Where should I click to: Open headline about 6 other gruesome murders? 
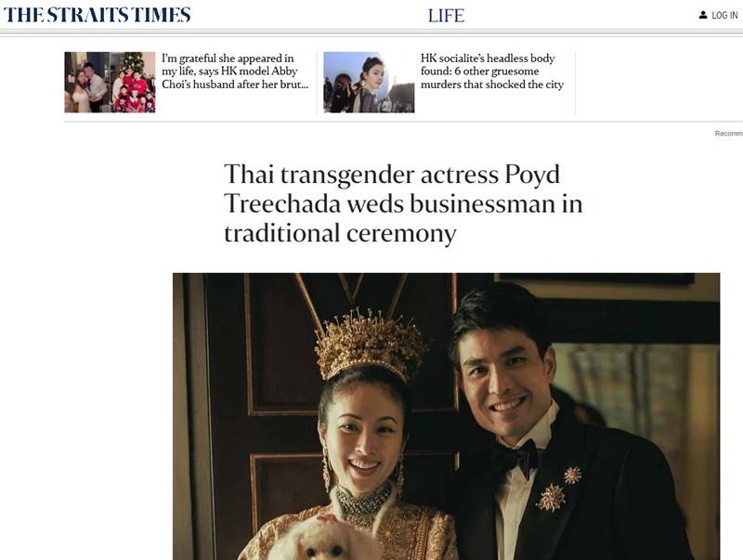(x=492, y=72)
